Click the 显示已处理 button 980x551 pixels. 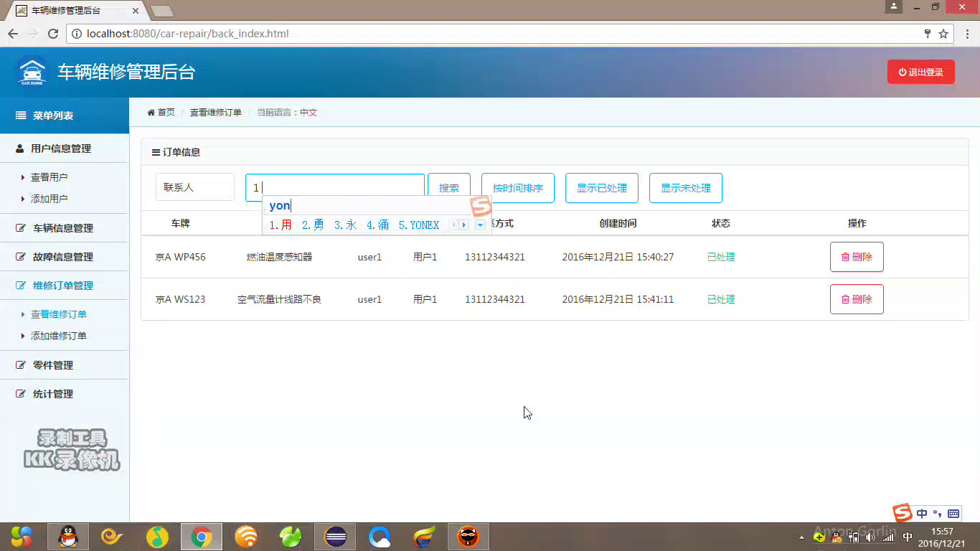point(602,188)
